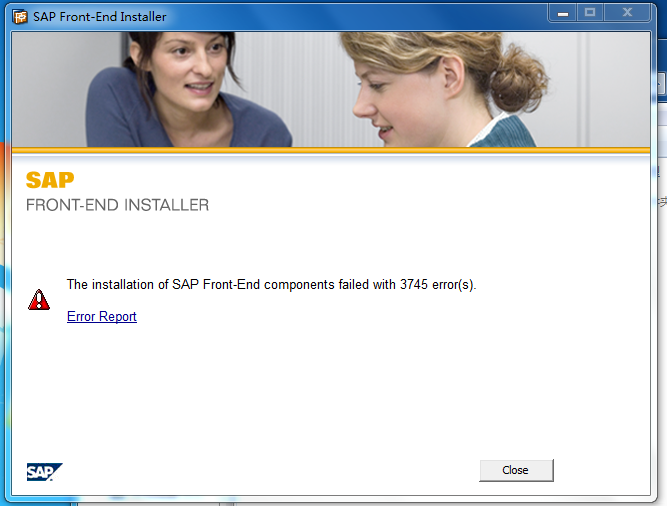Click the red warning triangle icon
Image resolution: width=667 pixels, height=506 pixels.
(x=39, y=300)
